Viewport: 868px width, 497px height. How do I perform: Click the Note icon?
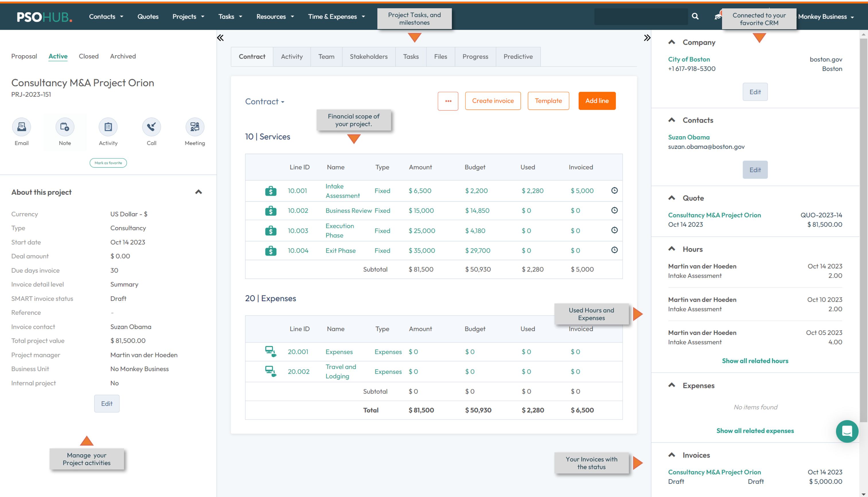point(65,127)
